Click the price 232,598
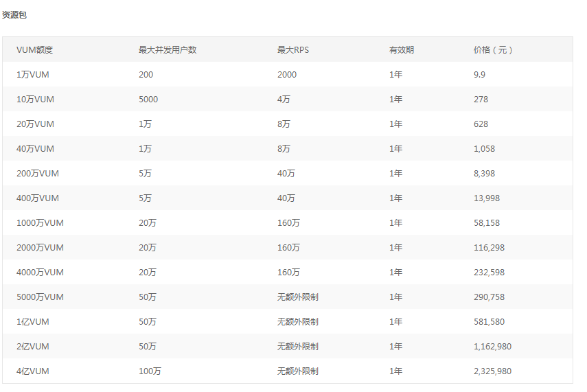Image resolution: width=587 pixels, height=392 pixels. click(489, 272)
